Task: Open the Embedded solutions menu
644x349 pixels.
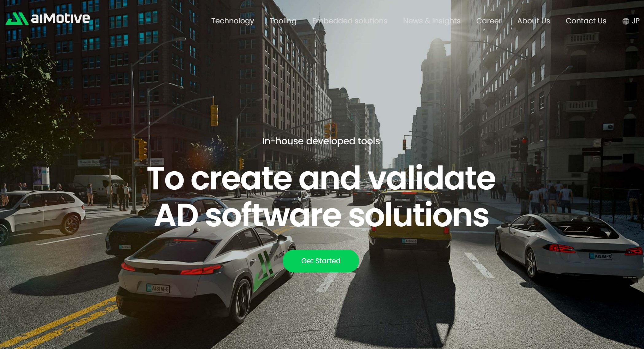Action: click(x=349, y=21)
